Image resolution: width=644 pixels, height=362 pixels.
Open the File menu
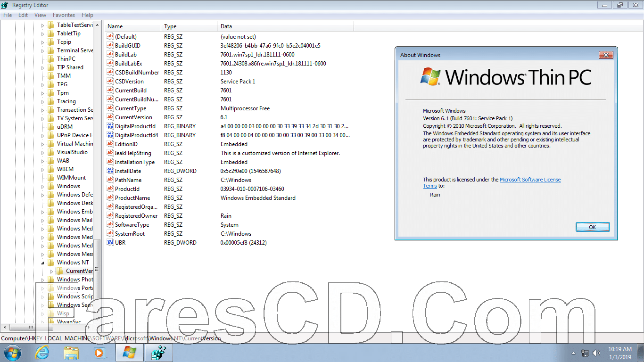8,15
